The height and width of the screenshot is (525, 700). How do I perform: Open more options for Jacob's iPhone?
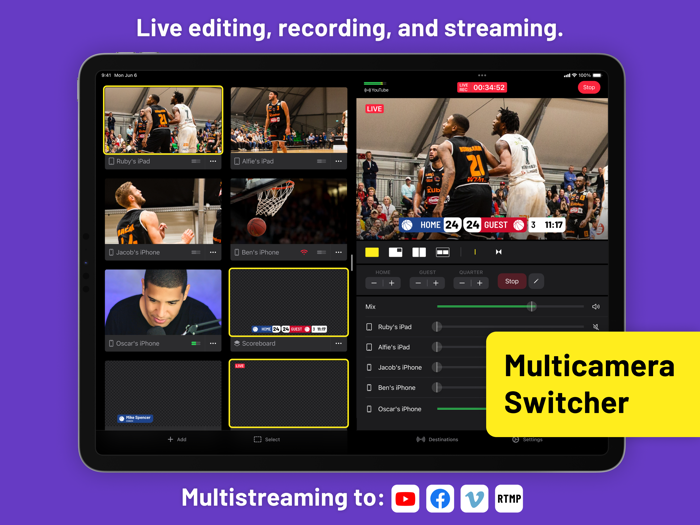click(x=213, y=252)
